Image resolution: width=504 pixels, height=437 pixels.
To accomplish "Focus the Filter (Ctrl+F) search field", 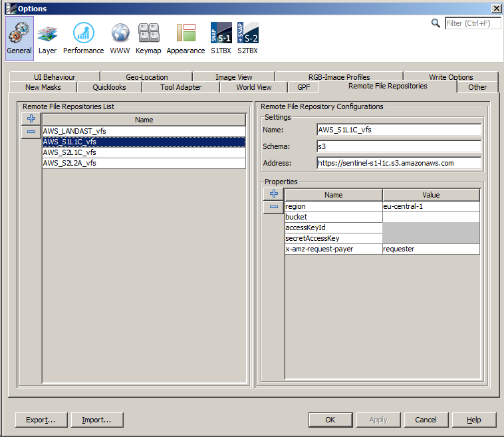I will coord(473,23).
